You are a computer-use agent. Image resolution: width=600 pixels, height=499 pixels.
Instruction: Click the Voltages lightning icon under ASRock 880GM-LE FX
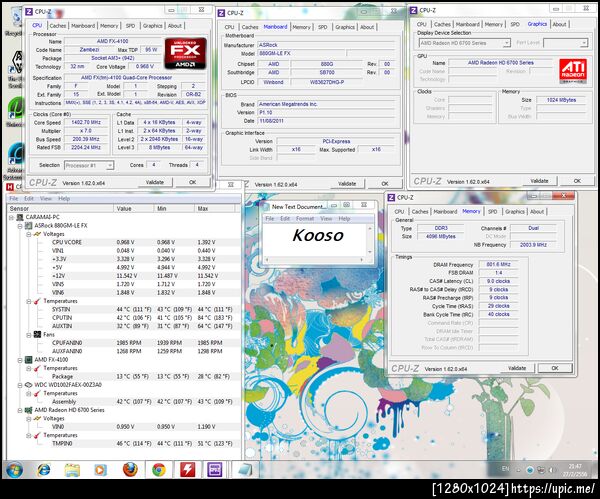37,234
